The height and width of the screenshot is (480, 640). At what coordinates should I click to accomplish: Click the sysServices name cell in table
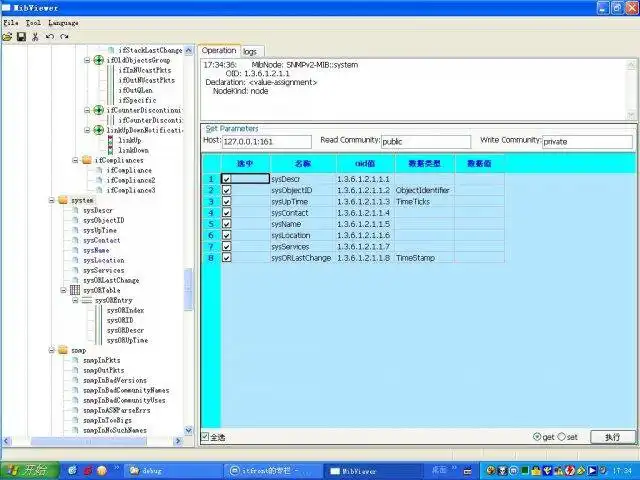303,247
